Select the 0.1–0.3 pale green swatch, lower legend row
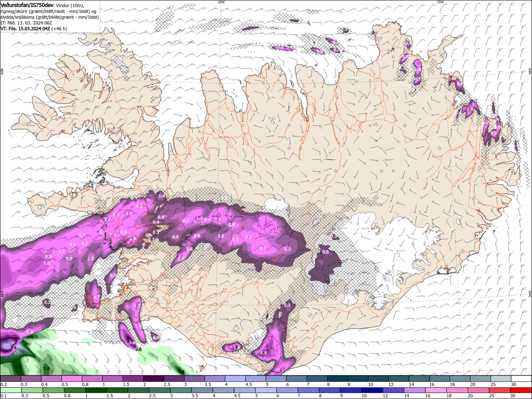The image size is (532, 399). click(11, 390)
